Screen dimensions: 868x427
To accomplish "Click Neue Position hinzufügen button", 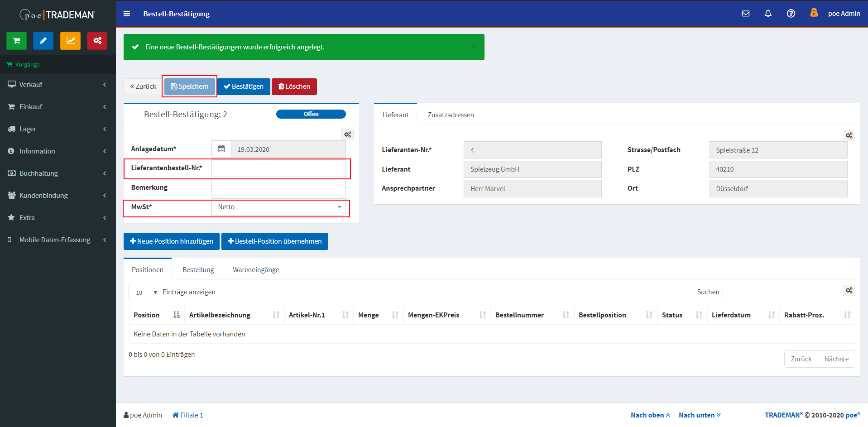I will pos(172,241).
